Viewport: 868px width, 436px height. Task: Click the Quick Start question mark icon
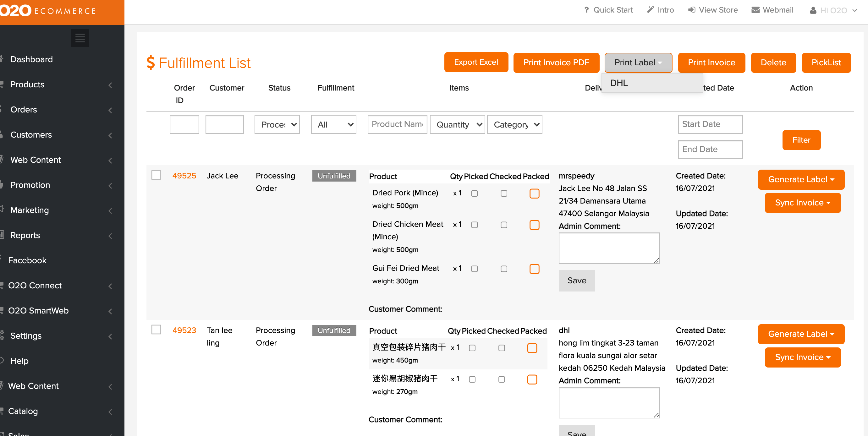586,10
